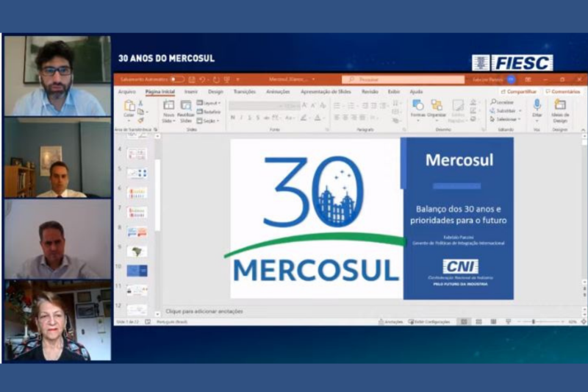Expand the Selecionar dropdown
This screenshot has width=588, height=392.
click(x=506, y=118)
